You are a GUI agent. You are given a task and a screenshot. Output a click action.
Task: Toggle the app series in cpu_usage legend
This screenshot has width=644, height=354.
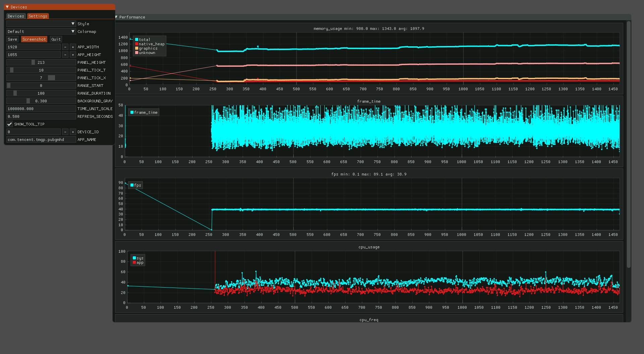click(135, 262)
